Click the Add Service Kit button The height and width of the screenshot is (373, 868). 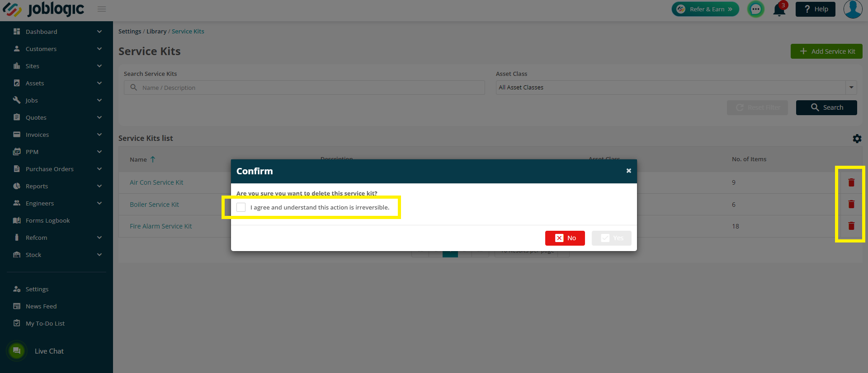click(826, 51)
